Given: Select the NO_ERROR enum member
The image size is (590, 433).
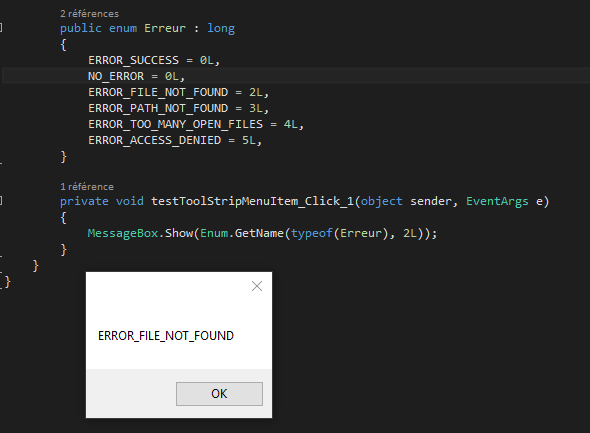Looking at the screenshot, I should 116,76.
